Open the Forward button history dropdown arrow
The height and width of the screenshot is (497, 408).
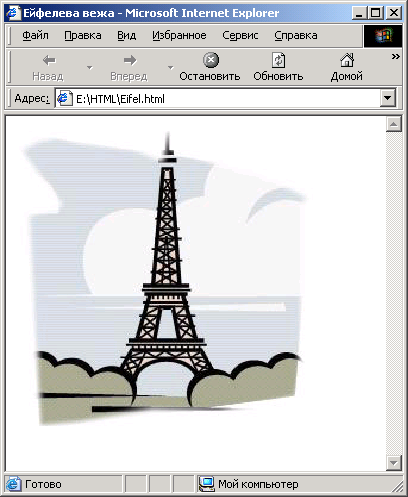click(x=171, y=68)
